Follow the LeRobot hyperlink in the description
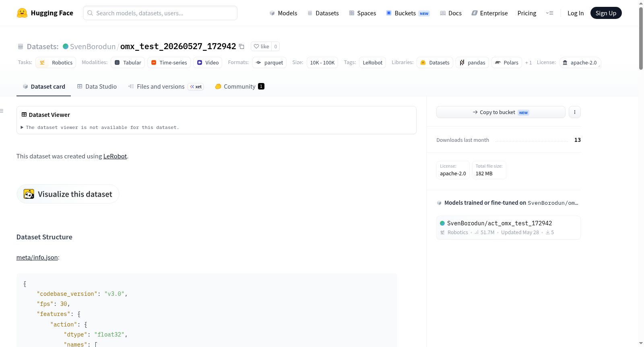644x347 pixels. point(115,156)
